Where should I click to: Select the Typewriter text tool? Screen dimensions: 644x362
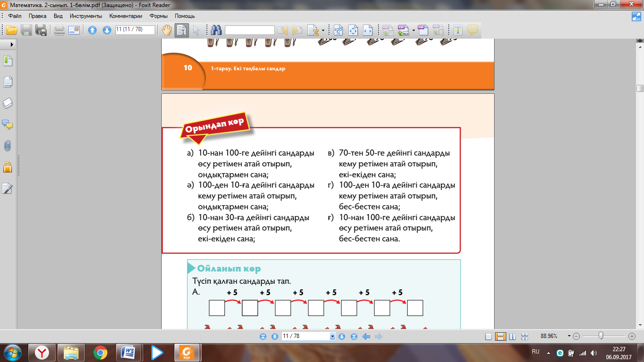pyautogui.click(x=457, y=30)
